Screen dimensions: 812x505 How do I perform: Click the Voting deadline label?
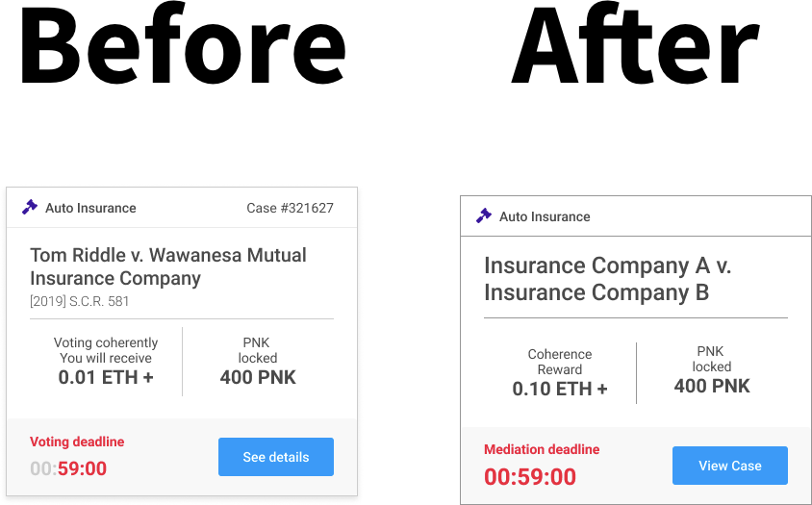coord(77,442)
